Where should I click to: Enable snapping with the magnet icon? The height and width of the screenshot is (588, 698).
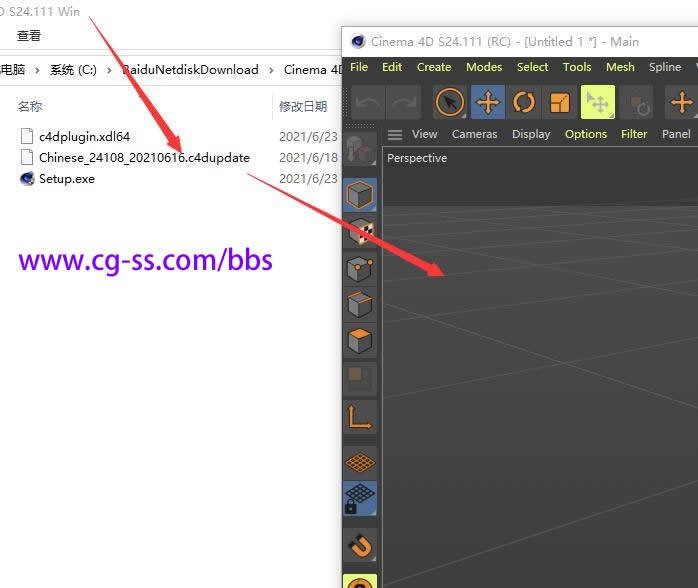pos(360,545)
